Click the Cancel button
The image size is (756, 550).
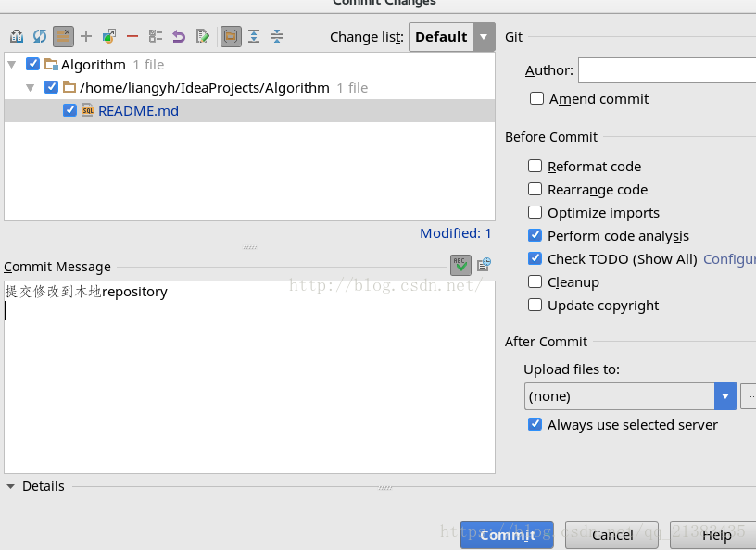(x=611, y=535)
